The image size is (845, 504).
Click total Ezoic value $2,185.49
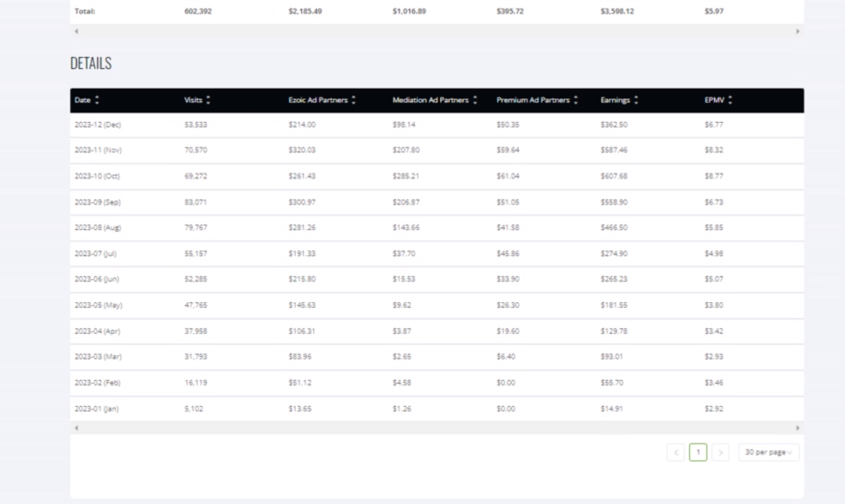tap(306, 11)
